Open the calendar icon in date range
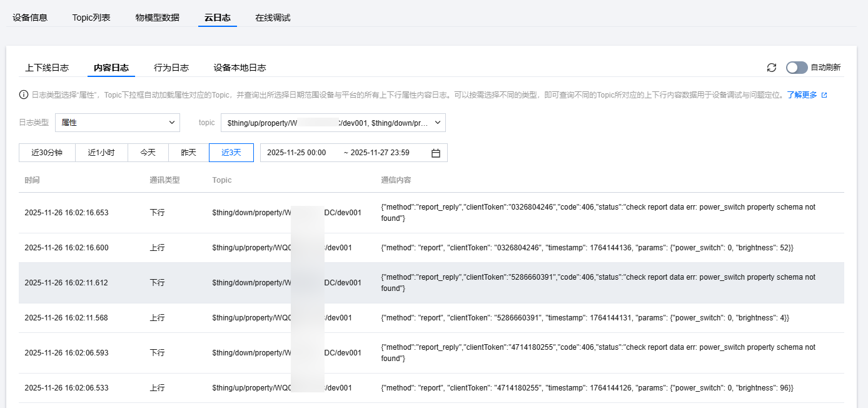This screenshot has height=408, width=868. tap(436, 153)
